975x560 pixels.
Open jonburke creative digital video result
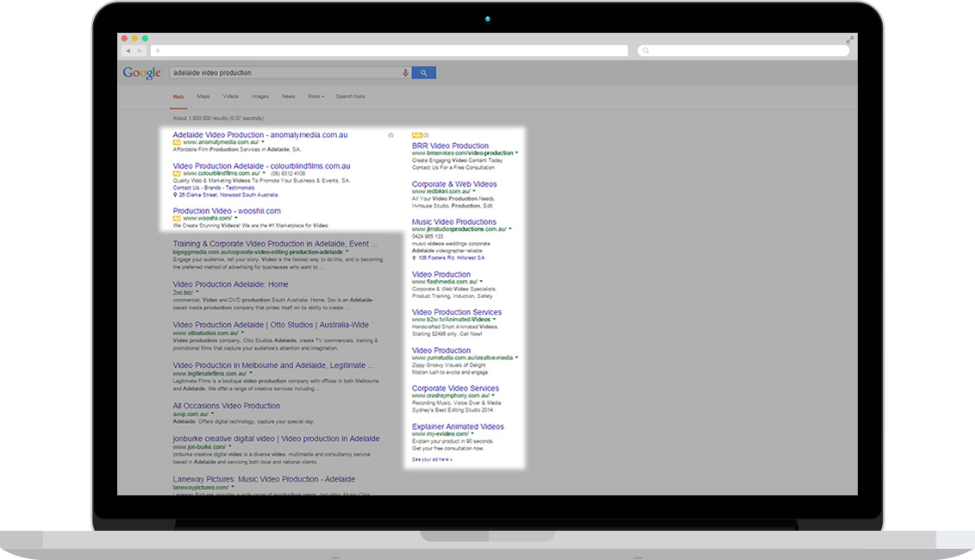[x=276, y=439]
